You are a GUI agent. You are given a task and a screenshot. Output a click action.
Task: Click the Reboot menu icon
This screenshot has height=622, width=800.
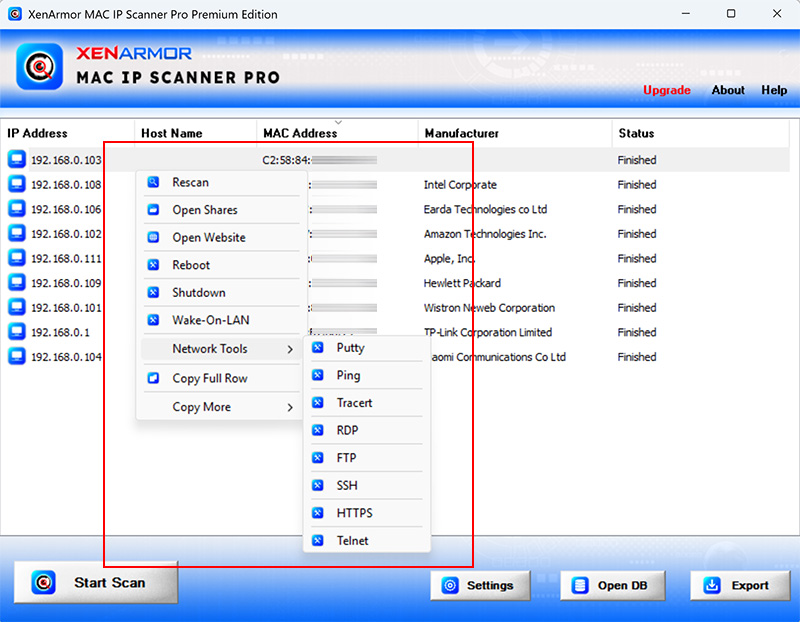(x=153, y=265)
